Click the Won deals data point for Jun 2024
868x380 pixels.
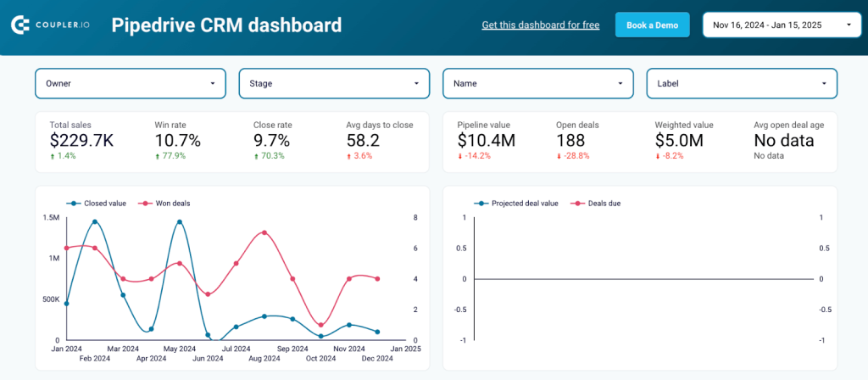coord(208,294)
